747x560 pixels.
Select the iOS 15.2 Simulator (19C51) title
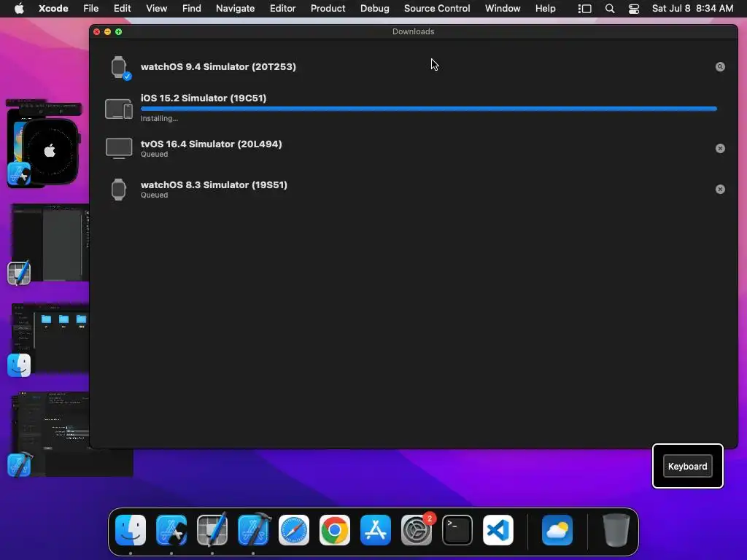(204, 98)
